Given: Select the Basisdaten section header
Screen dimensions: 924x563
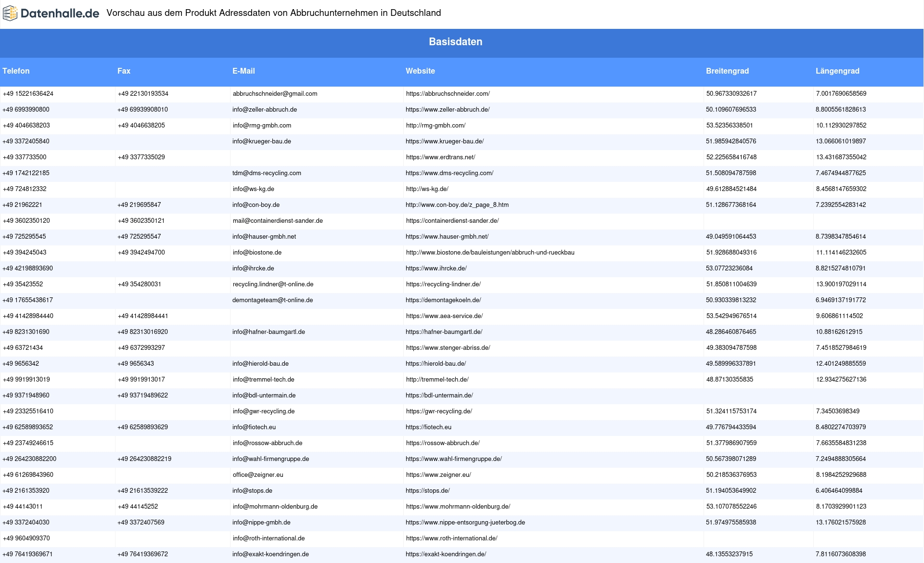Looking at the screenshot, I should (455, 42).
